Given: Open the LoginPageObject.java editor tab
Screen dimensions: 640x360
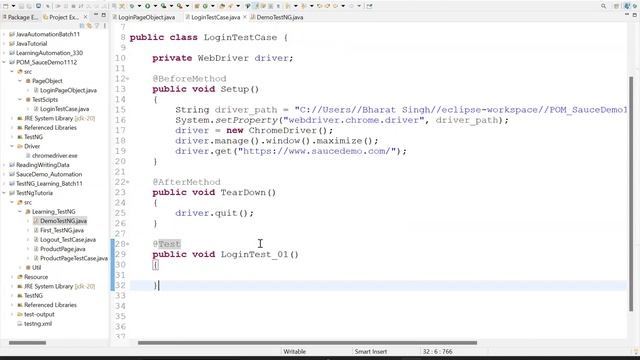Looking at the screenshot, I should click(x=143, y=17).
